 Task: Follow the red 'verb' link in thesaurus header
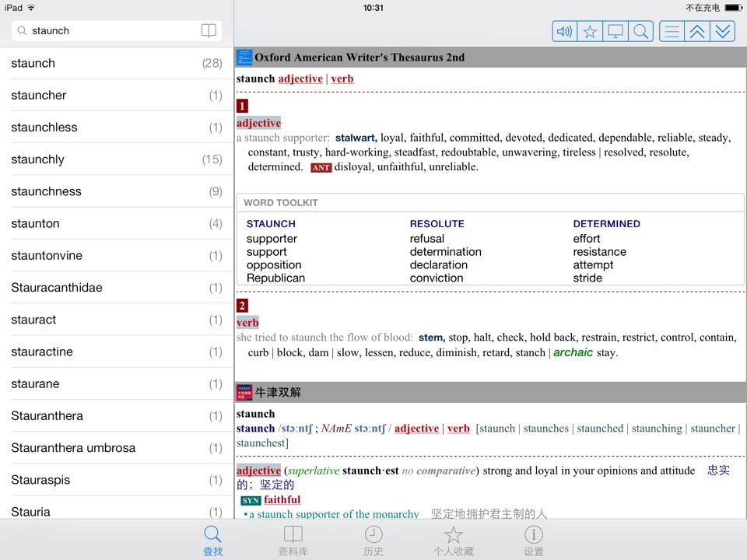342,79
